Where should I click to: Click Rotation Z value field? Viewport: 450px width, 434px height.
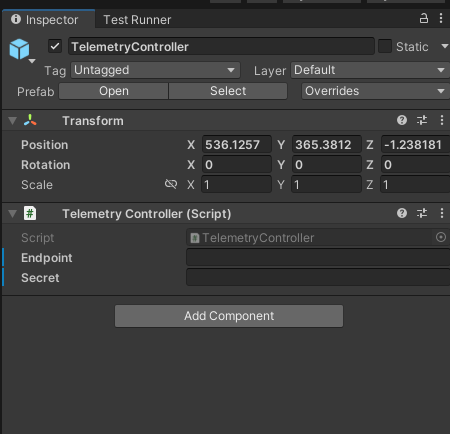click(415, 165)
